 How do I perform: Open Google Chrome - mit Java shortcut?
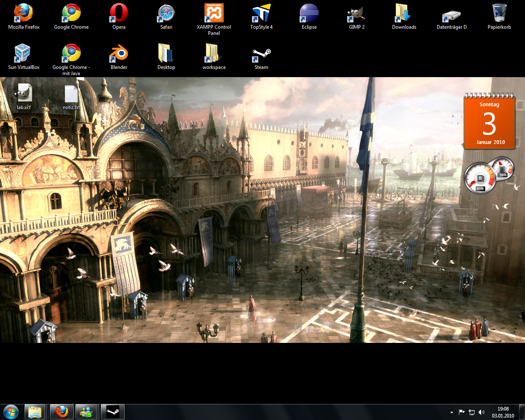[x=71, y=59]
